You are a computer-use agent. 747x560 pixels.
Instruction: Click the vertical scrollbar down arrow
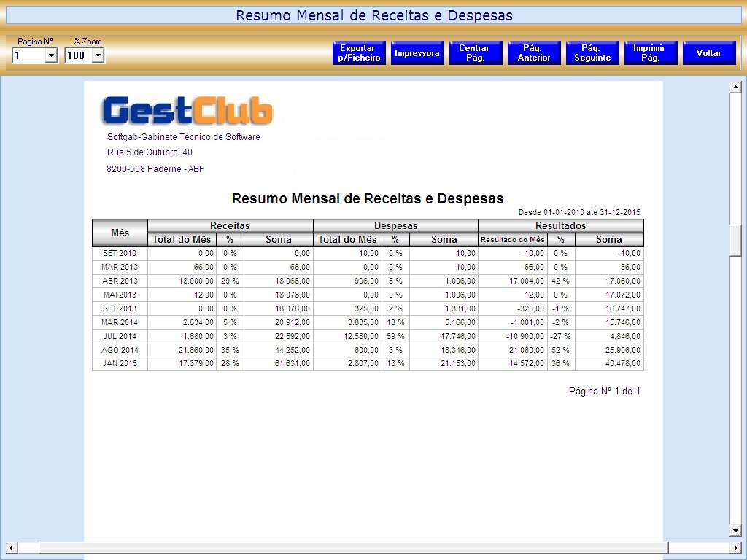click(735, 530)
